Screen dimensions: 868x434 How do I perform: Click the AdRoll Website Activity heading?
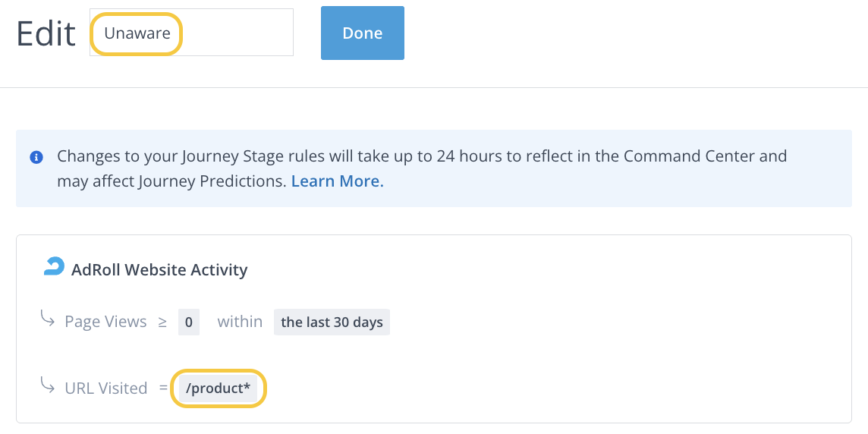pos(159,269)
